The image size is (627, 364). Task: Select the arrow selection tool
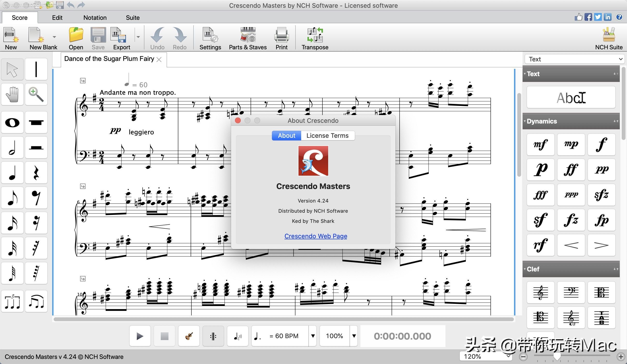(12, 69)
